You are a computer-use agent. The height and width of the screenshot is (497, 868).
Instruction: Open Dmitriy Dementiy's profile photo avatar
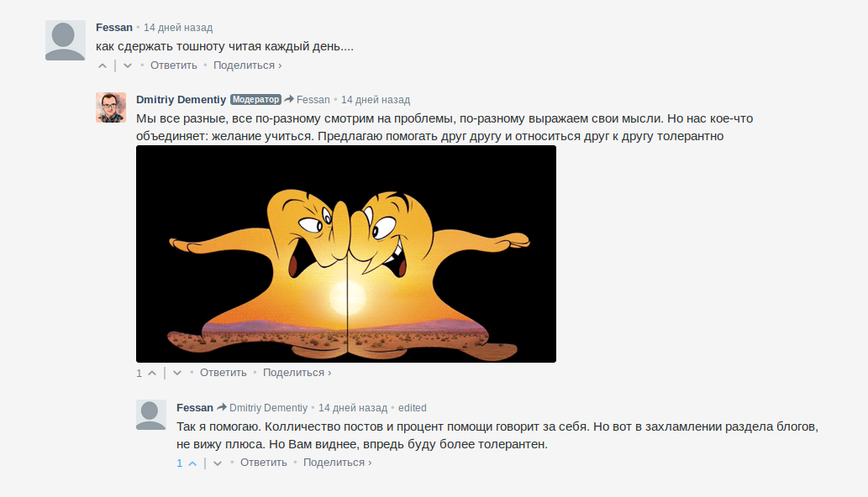[x=111, y=107]
